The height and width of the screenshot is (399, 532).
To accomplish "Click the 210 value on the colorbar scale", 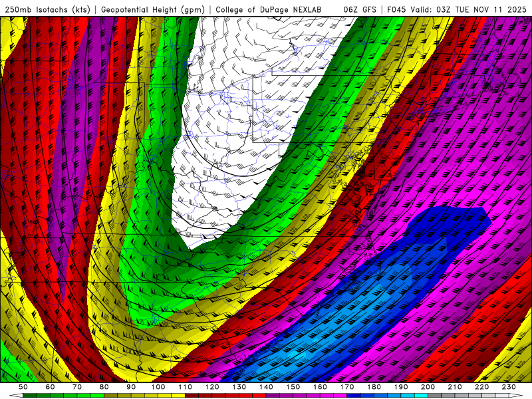I will pos(455,387).
